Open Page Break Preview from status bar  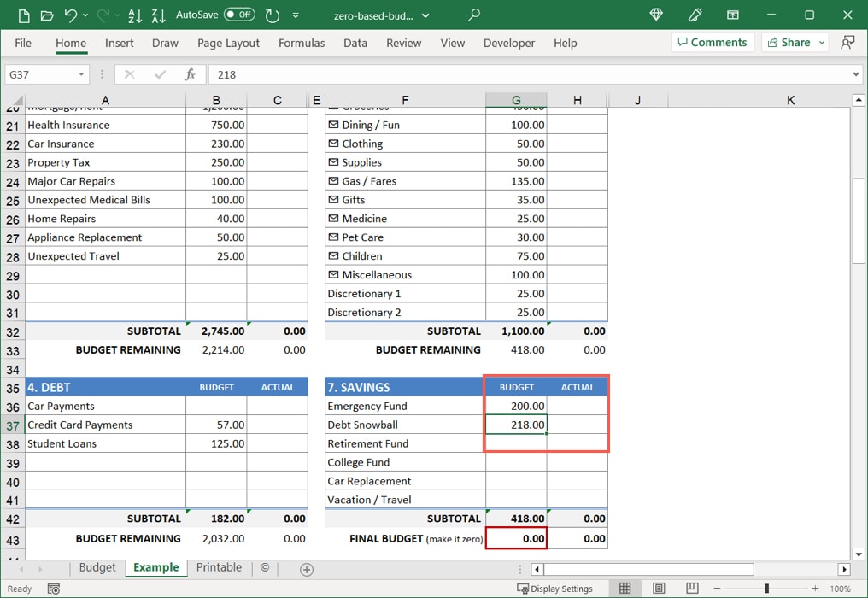point(693,589)
